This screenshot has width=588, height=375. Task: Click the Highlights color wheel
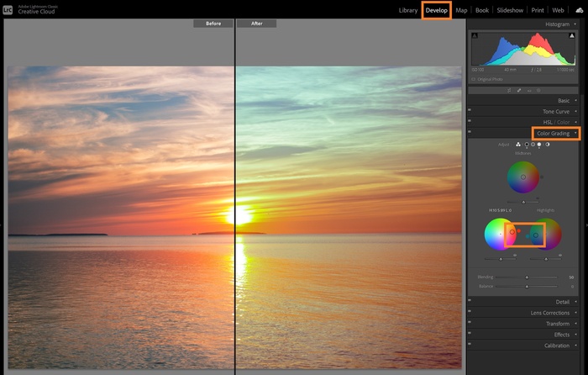pyautogui.click(x=546, y=234)
